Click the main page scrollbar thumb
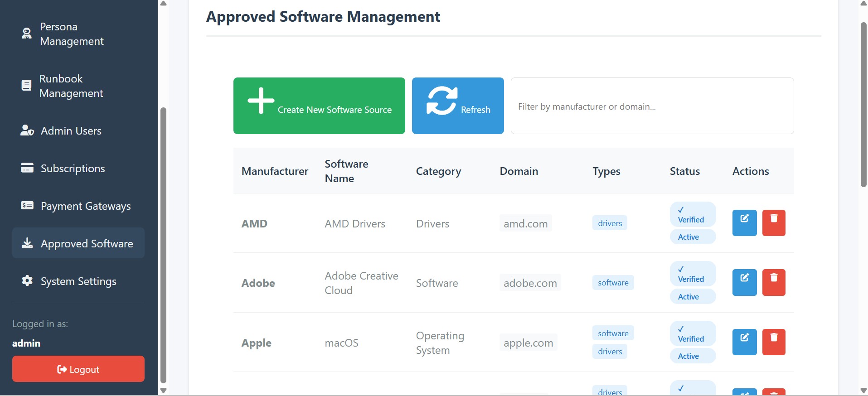The height and width of the screenshot is (396, 868). pos(863,104)
